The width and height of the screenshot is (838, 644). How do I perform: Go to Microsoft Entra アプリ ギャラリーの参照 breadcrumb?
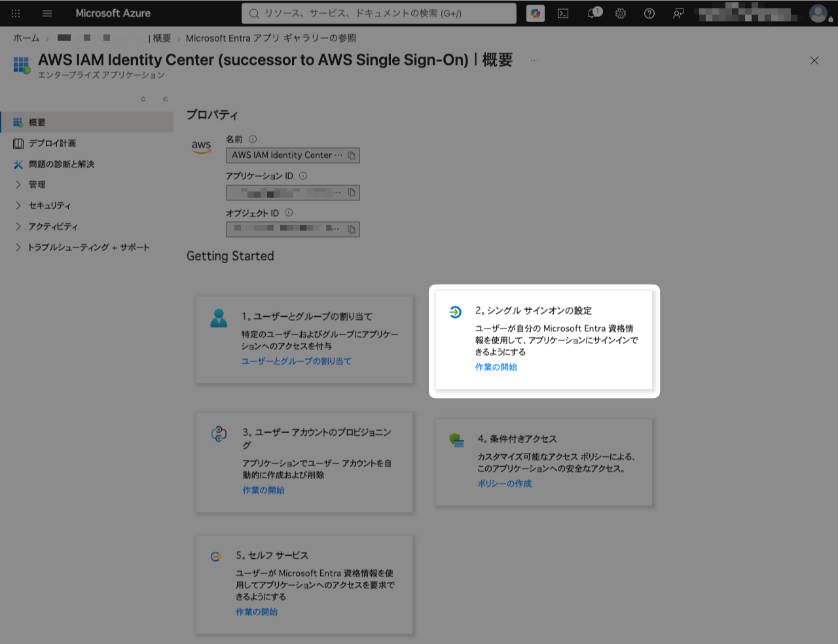click(271, 38)
